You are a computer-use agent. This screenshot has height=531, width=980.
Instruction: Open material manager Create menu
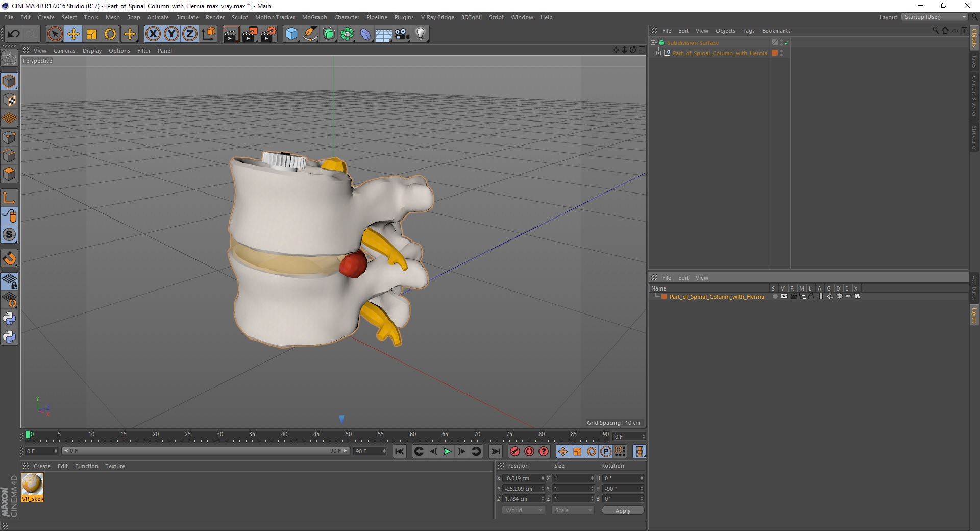[42, 466]
